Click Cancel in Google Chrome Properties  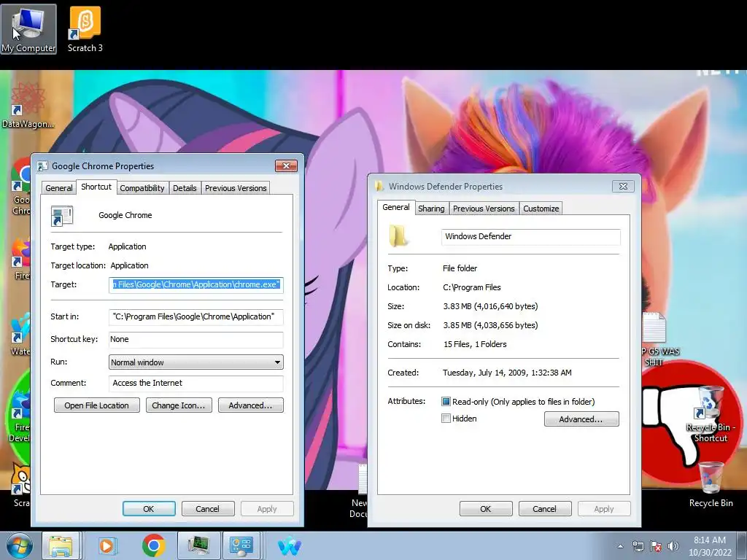[x=208, y=508]
